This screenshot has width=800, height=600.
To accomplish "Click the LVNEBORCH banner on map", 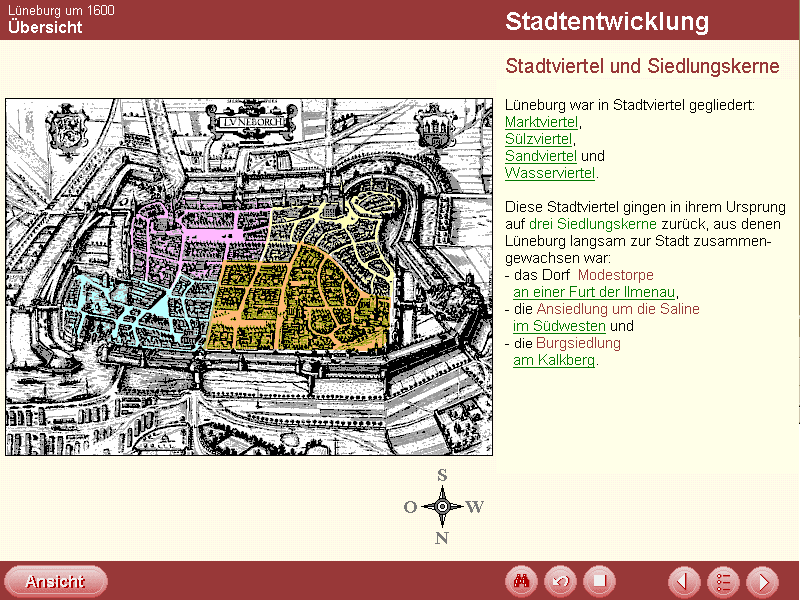I will point(252,122).
